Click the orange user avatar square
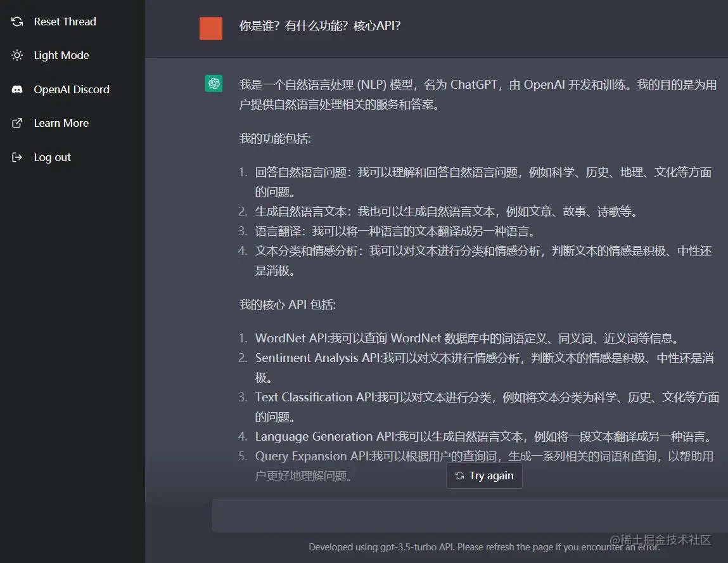The image size is (728, 563). tap(211, 29)
